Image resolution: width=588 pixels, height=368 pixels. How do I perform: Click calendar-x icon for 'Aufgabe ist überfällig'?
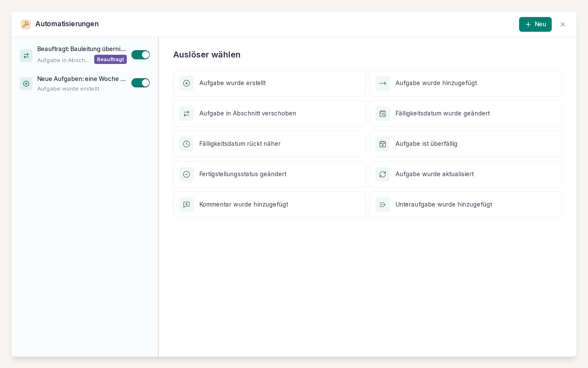coord(382,144)
